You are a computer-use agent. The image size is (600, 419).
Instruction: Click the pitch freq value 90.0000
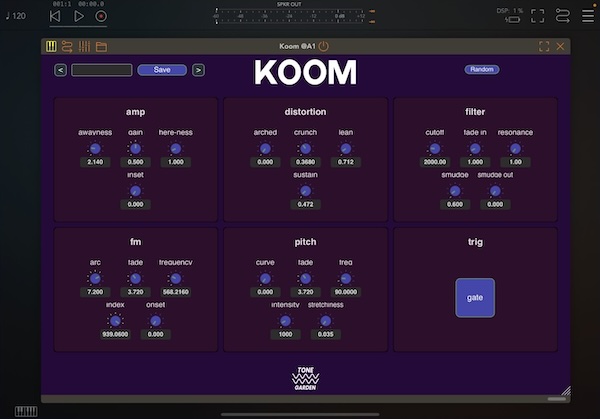pyautogui.click(x=346, y=292)
